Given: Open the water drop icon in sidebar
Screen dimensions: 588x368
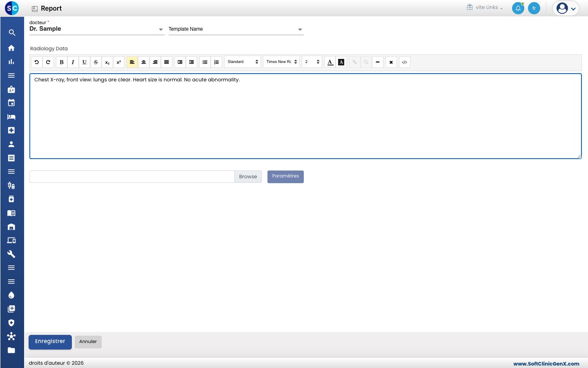Looking at the screenshot, I should [11, 295].
